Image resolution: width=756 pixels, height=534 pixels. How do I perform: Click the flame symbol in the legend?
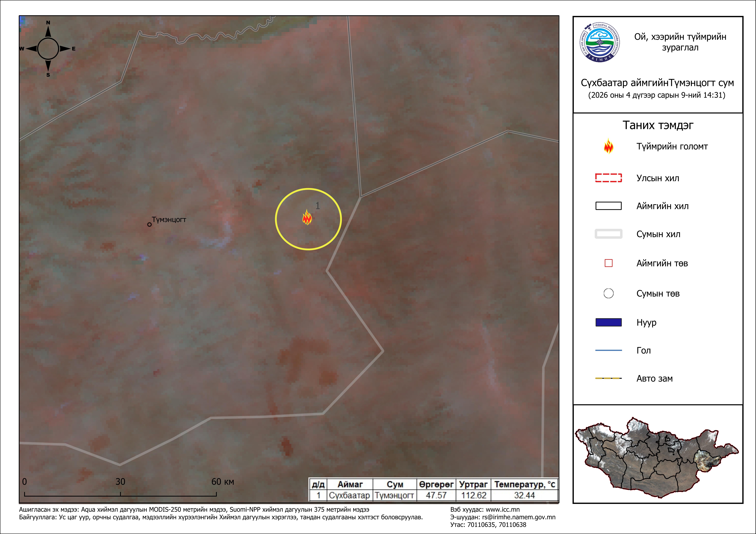coord(608,146)
